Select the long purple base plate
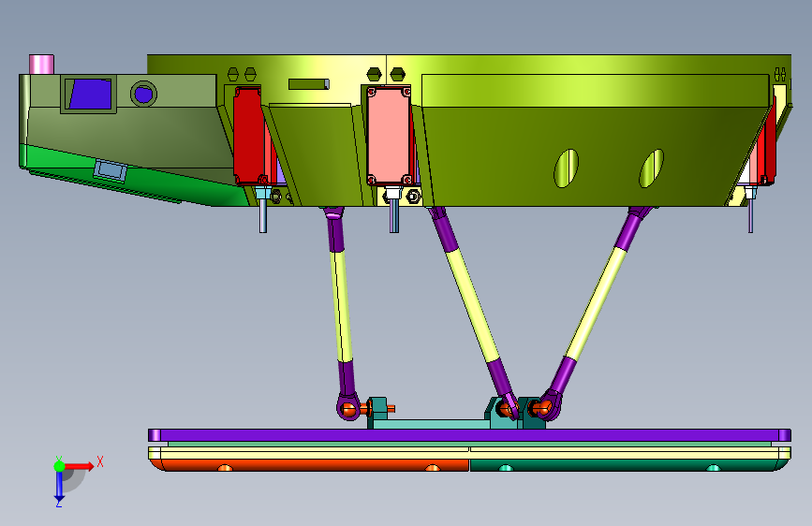The image size is (812, 526). pyautogui.click(x=469, y=435)
